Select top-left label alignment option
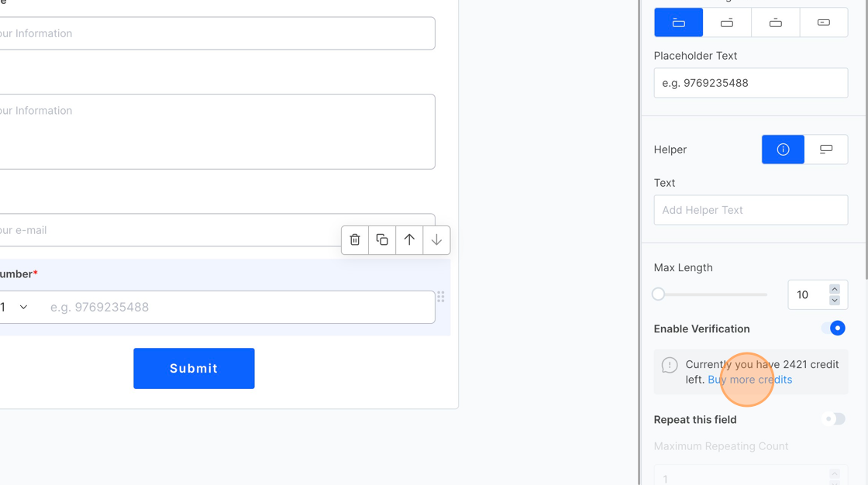The width and height of the screenshot is (868, 485). [679, 22]
